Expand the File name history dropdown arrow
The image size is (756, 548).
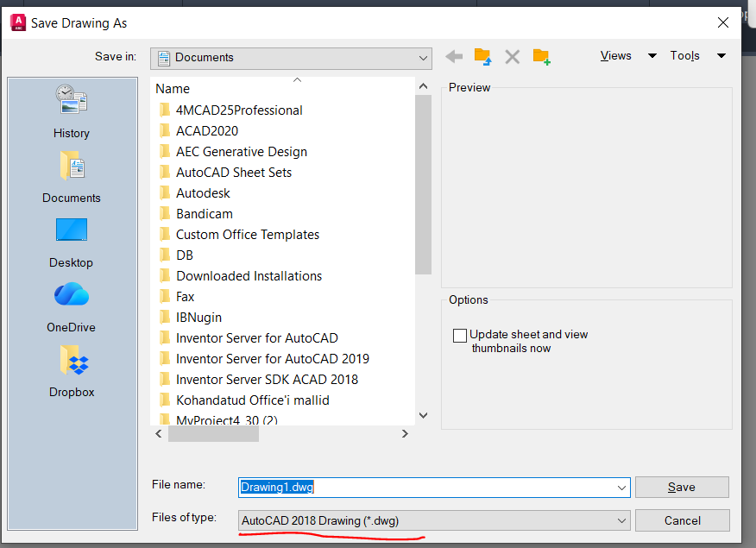coord(622,488)
